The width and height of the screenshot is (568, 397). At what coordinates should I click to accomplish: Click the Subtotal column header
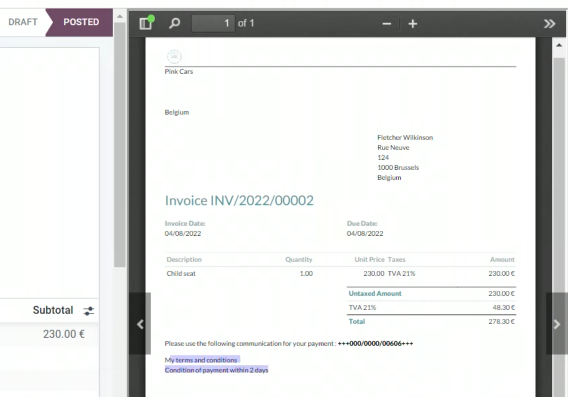click(53, 310)
